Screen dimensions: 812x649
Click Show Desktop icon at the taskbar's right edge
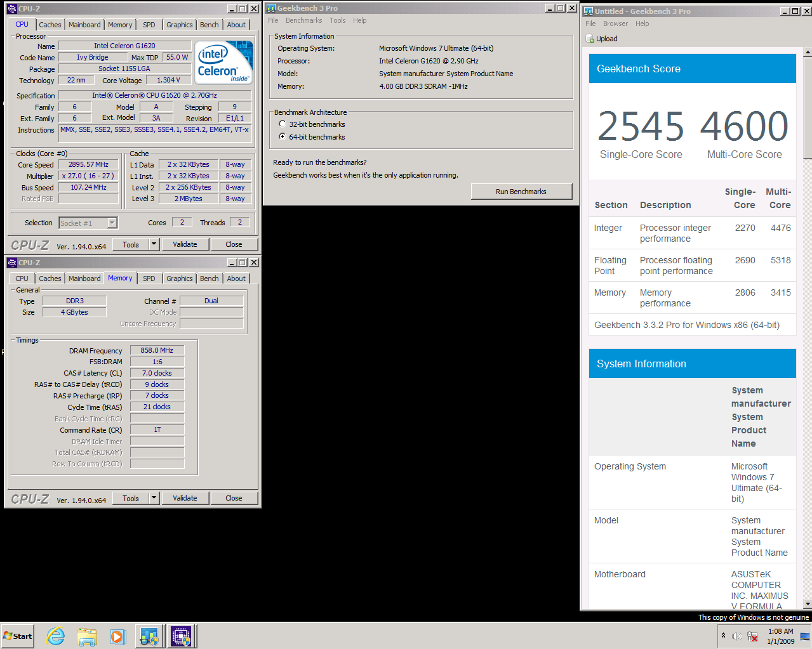806,636
